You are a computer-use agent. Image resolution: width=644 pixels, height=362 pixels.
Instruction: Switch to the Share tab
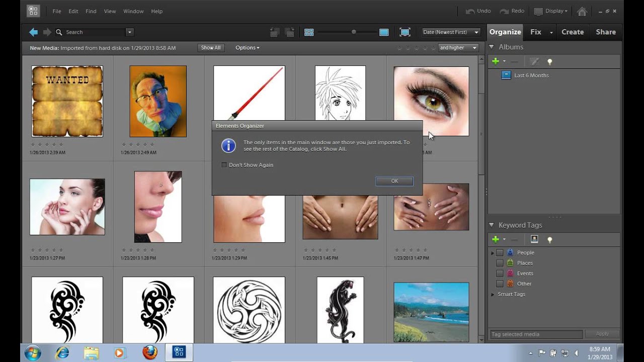(x=606, y=32)
